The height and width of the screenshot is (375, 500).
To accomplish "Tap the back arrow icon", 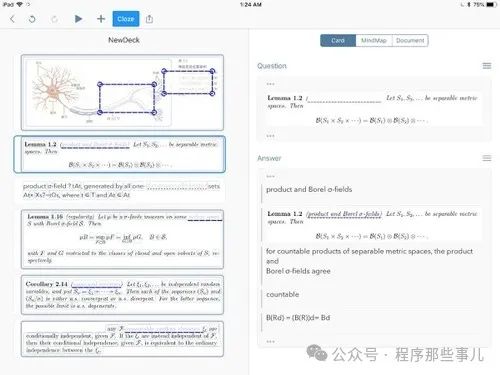I will [12, 19].
